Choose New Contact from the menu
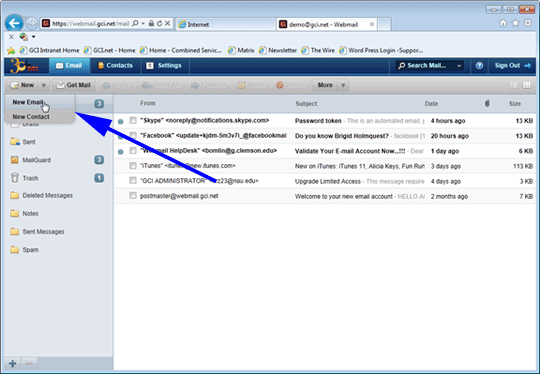Image resolution: width=540 pixels, height=374 pixels. (31, 117)
